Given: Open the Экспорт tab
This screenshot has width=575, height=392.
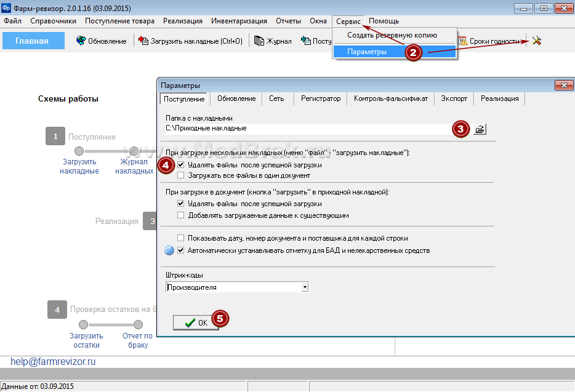Looking at the screenshot, I should point(454,98).
